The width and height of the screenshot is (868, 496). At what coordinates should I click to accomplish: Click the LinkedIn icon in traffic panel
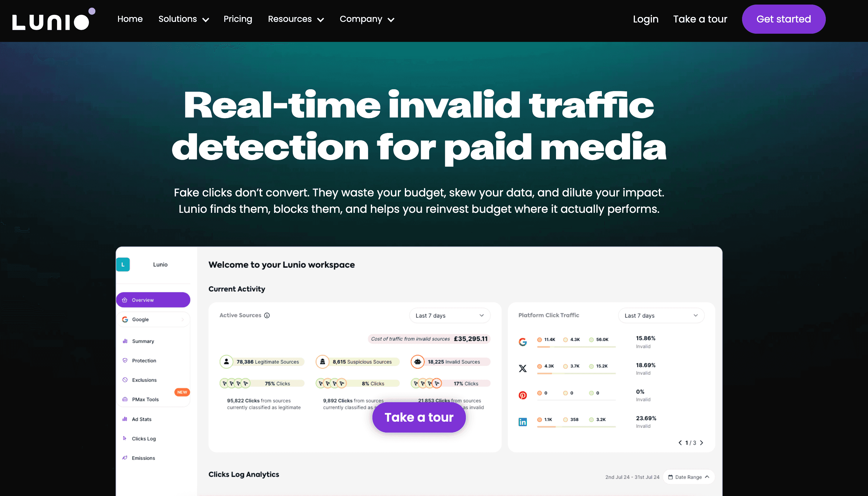(522, 422)
